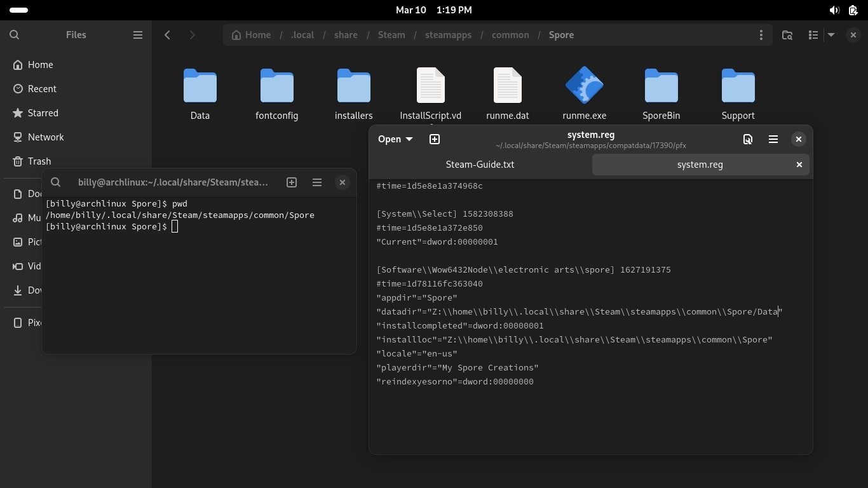Click the terminal command prompt
868x488 pixels.
pyautogui.click(x=112, y=227)
